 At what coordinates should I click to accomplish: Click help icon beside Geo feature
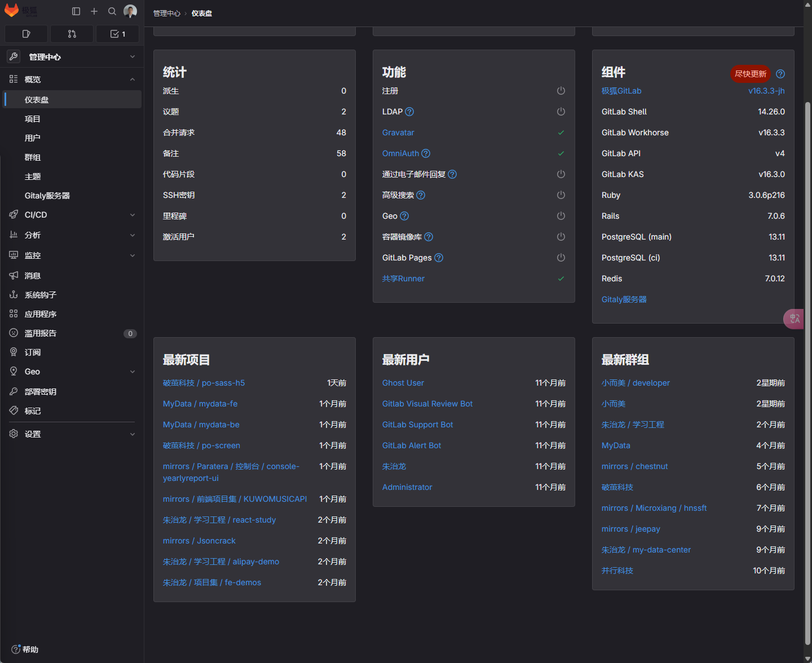click(x=404, y=216)
